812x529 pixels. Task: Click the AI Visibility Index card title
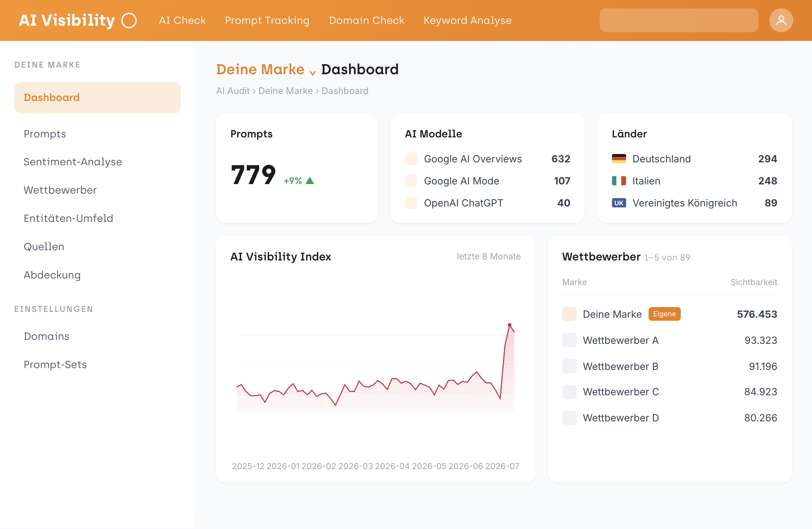coord(280,257)
